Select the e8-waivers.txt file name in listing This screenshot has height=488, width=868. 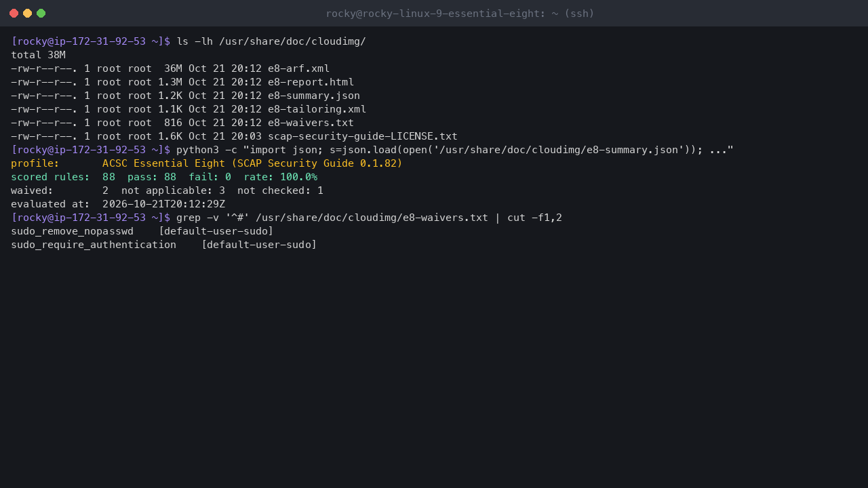point(311,123)
